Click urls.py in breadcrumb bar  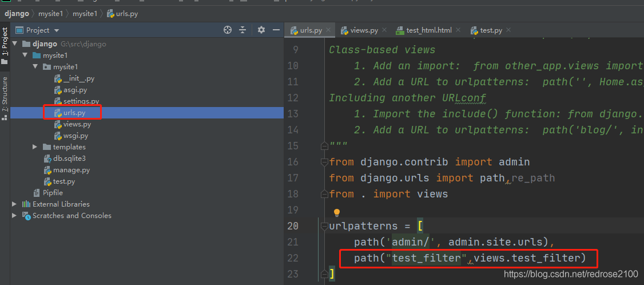[x=122, y=14]
